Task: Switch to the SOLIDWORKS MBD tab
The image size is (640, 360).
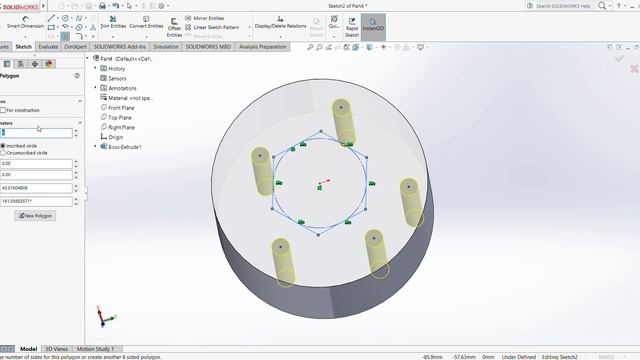Action: [208, 47]
